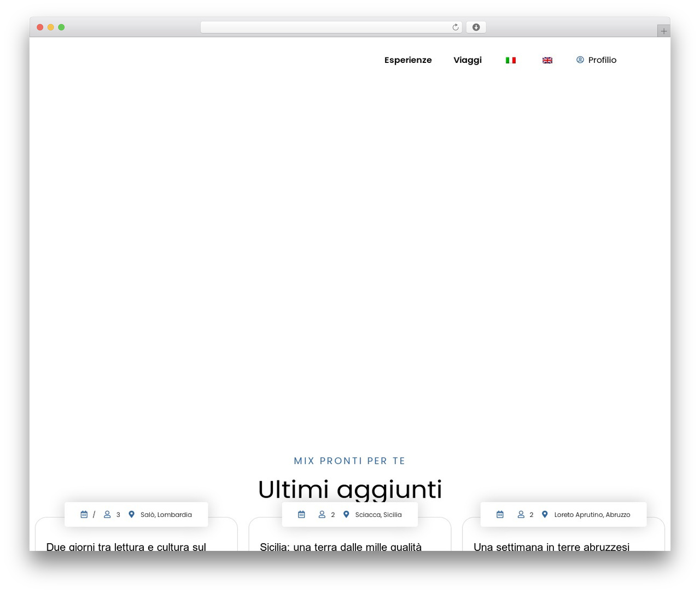The height and width of the screenshot is (593, 700).
Task: Click the person icon on the Loreto Aprutino card
Action: [x=521, y=514]
